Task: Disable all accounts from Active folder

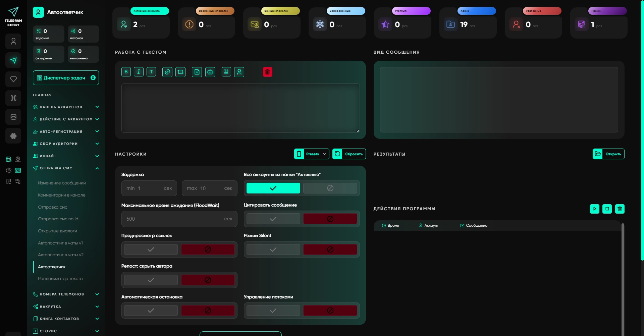Action: (330, 188)
